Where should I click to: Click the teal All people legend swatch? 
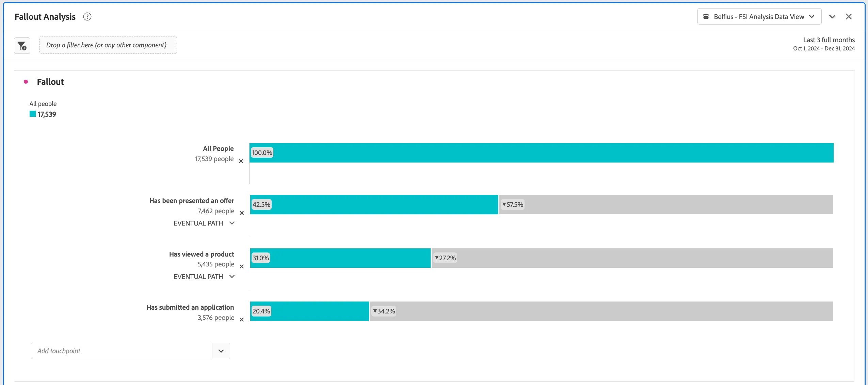(x=33, y=114)
